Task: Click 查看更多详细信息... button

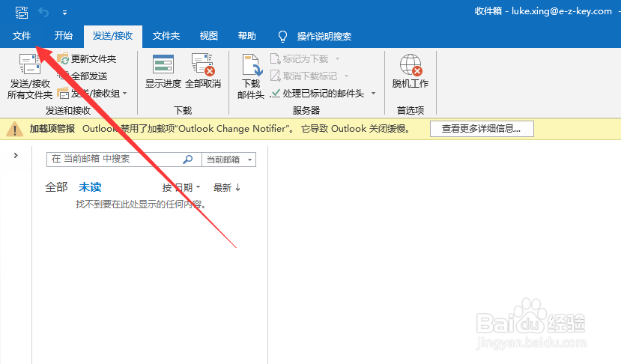Action: (x=482, y=129)
